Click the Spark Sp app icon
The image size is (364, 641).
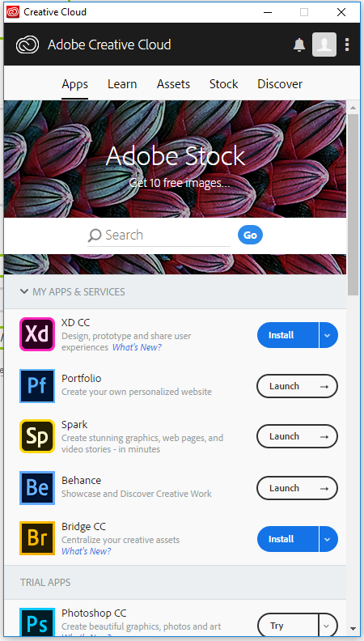[x=36, y=436]
